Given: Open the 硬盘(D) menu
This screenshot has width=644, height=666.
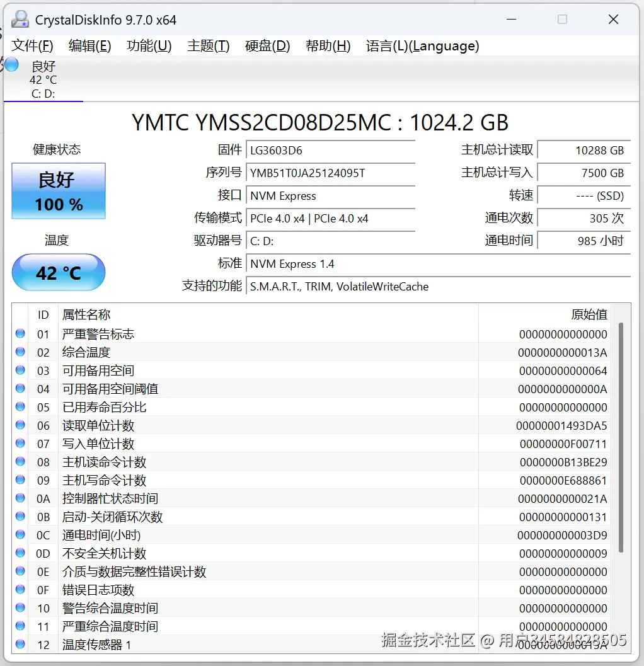Looking at the screenshot, I should coord(267,46).
